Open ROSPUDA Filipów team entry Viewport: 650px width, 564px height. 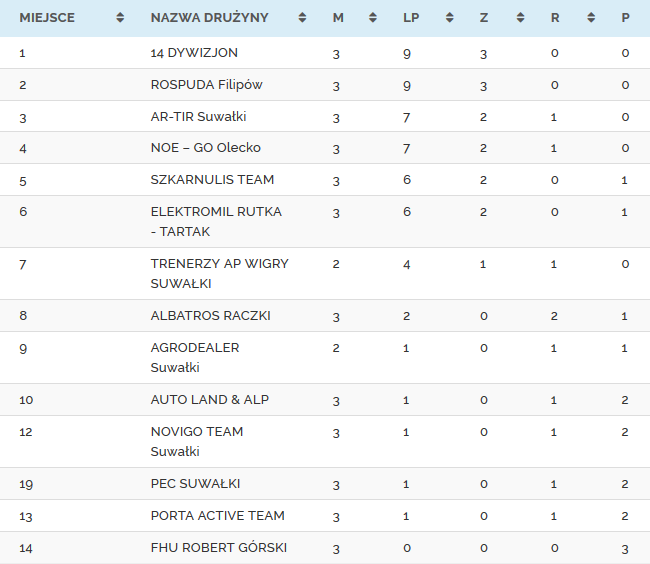(206, 85)
